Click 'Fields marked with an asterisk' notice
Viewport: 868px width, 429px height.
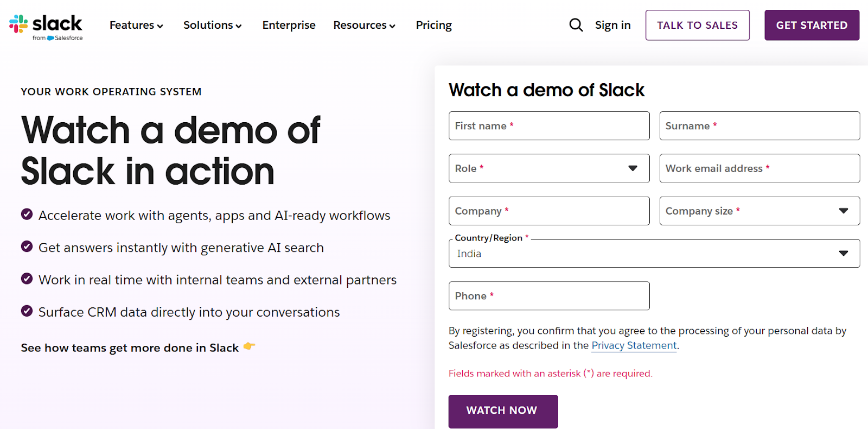coord(551,374)
